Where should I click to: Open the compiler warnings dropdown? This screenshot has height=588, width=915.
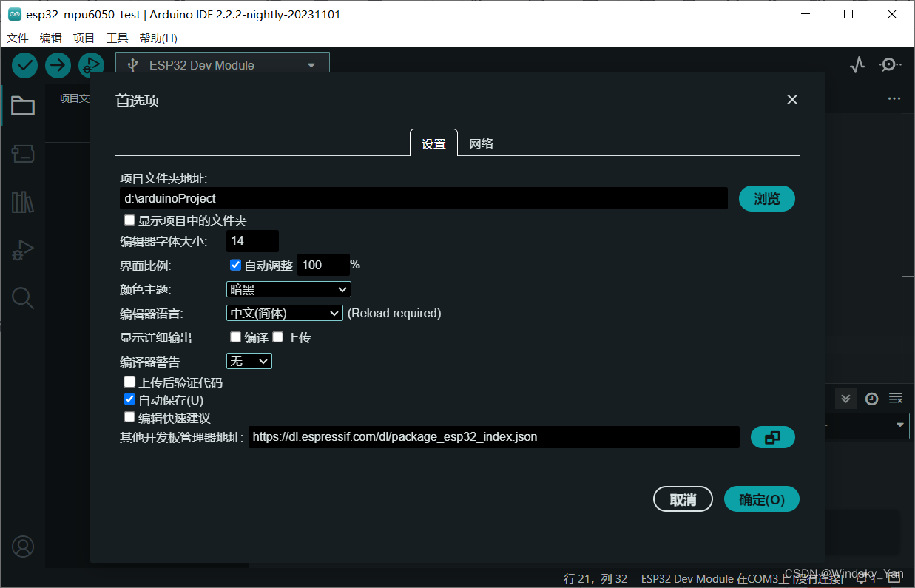249,361
